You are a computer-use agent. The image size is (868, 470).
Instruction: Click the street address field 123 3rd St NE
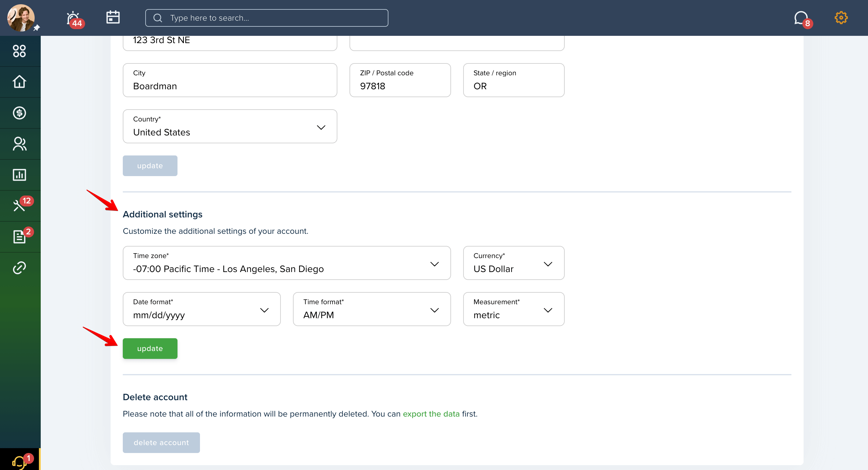(230, 43)
